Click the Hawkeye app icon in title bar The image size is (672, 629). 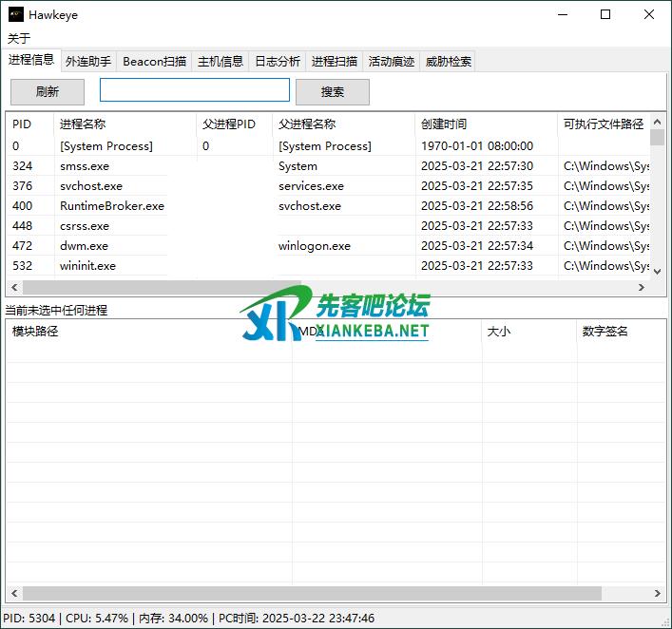pos(15,15)
